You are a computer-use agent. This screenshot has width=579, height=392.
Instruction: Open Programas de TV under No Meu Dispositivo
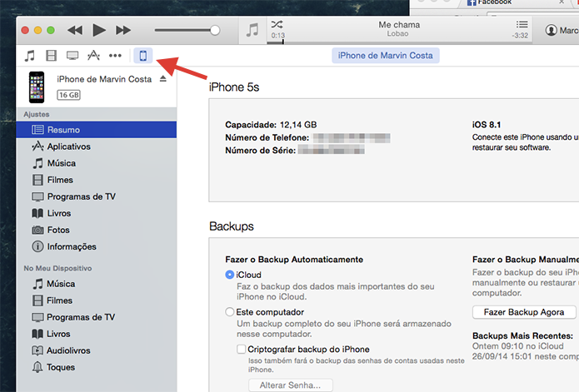click(97, 317)
